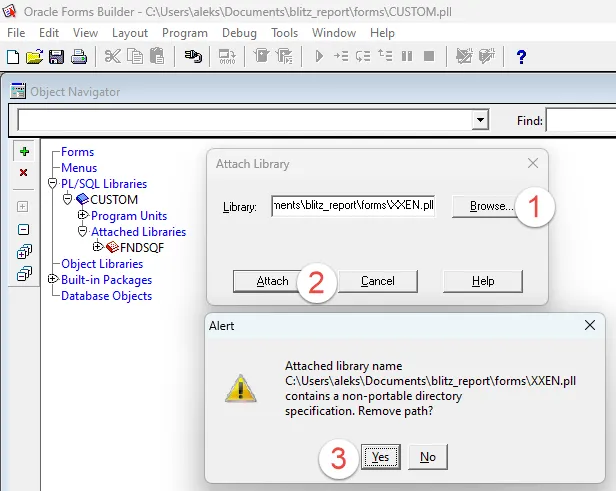The height and width of the screenshot is (491, 616).
Task: Collapse the Attached Libraries node
Action: [x=82, y=231]
